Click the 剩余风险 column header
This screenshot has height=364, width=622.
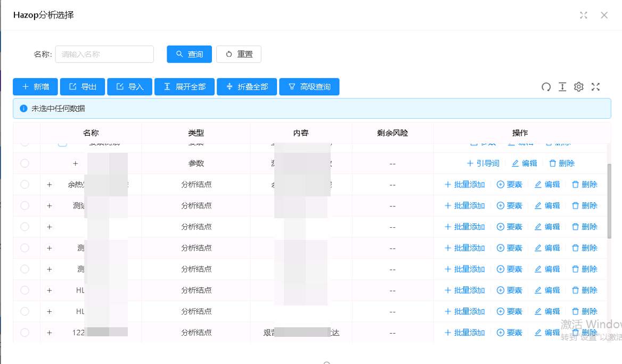coord(392,133)
